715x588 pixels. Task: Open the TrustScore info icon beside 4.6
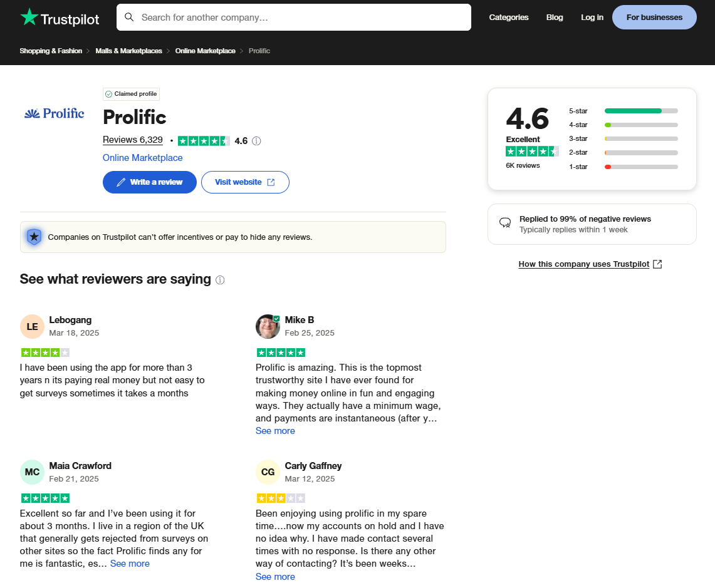pos(257,141)
